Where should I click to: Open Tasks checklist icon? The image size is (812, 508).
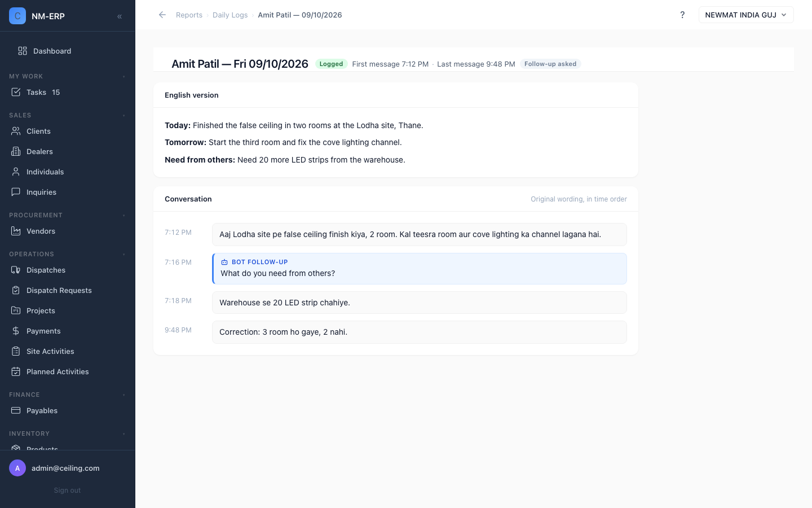coord(16,92)
